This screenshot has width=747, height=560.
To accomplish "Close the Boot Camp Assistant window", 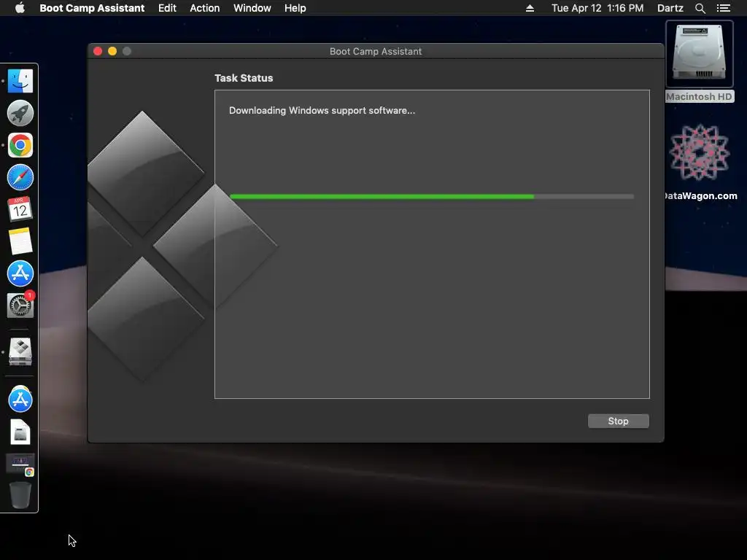I will tap(98, 51).
